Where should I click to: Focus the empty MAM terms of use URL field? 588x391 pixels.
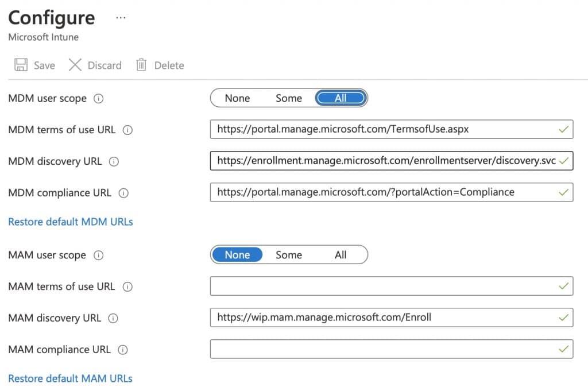(392, 286)
